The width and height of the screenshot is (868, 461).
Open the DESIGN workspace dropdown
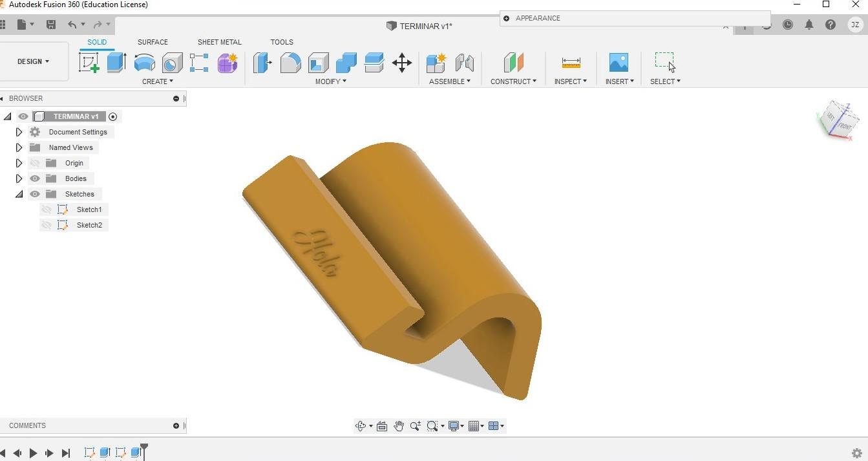coord(34,61)
